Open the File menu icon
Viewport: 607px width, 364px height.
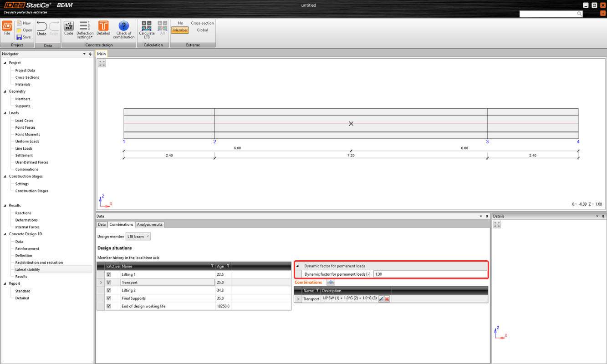7,26
